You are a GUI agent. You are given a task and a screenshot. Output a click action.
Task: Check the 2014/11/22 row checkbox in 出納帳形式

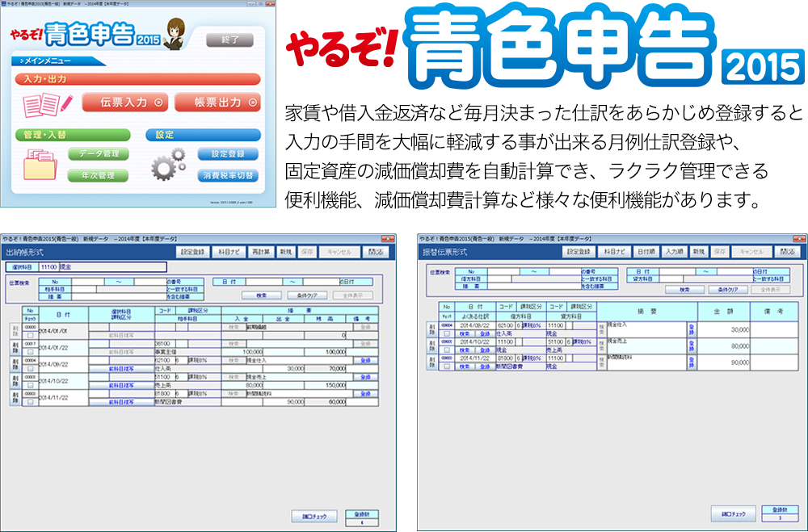[31, 402]
